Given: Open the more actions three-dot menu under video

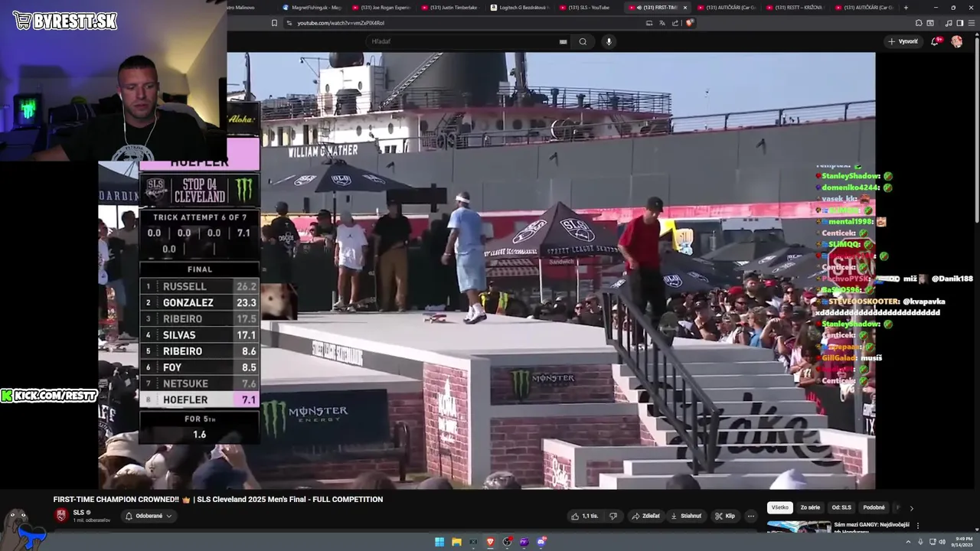Looking at the screenshot, I should pyautogui.click(x=751, y=516).
